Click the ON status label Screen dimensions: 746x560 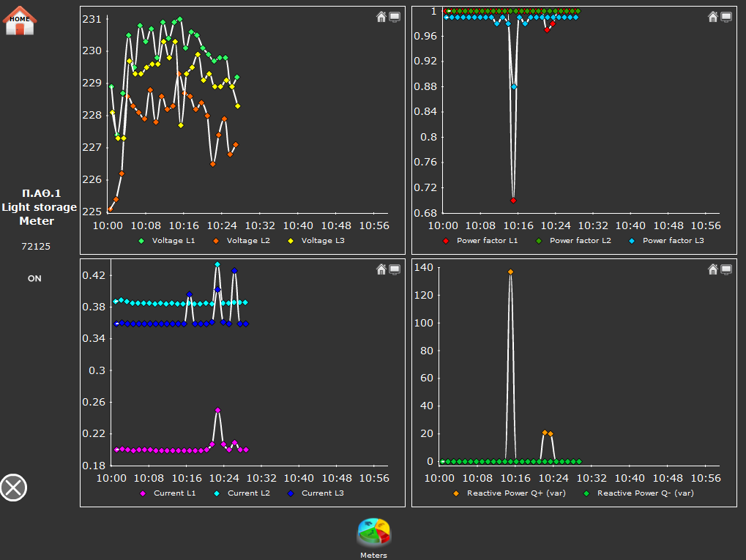[x=34, y=278]
